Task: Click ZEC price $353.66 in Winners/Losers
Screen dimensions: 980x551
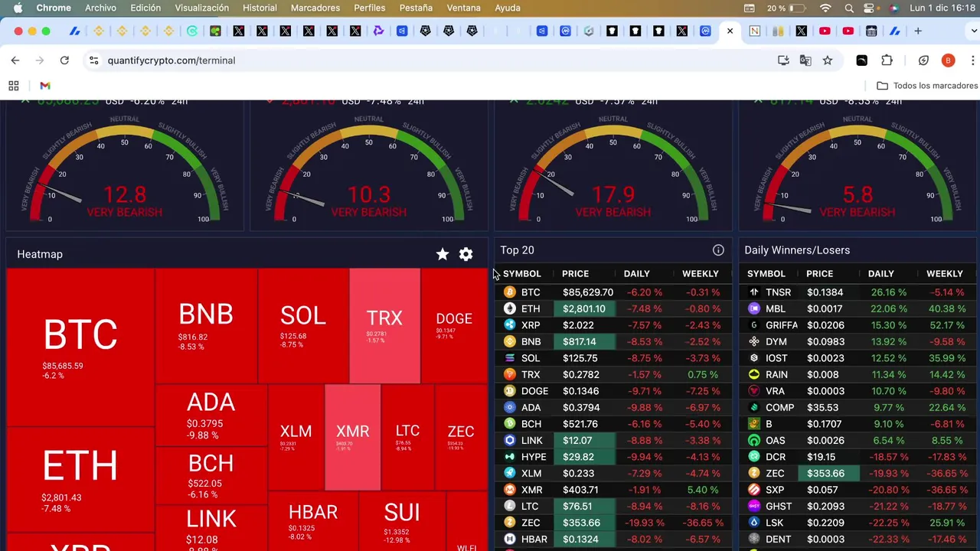Action: (828, 473)
